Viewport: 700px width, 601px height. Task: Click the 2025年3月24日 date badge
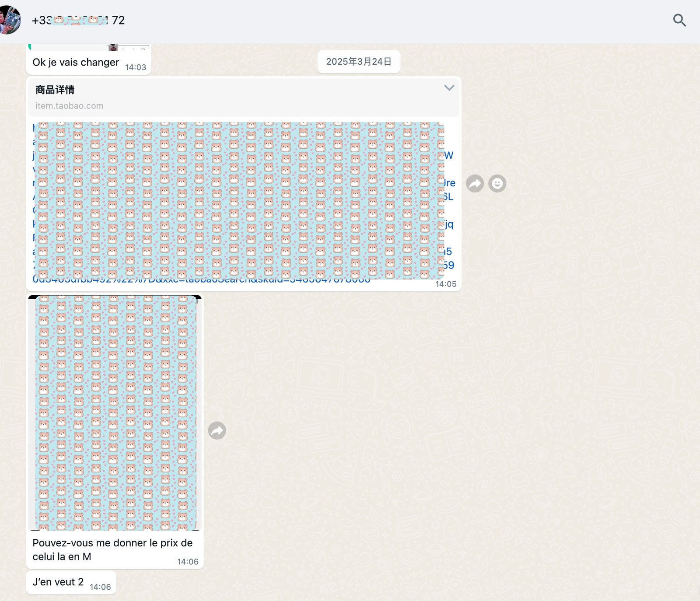pos(358,62)
